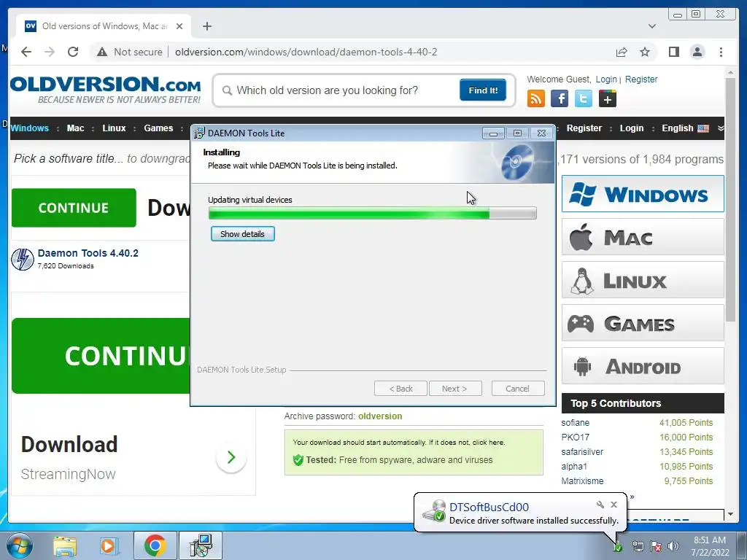
Task: Select the Games navigation menu item
Action: [158, 128]
